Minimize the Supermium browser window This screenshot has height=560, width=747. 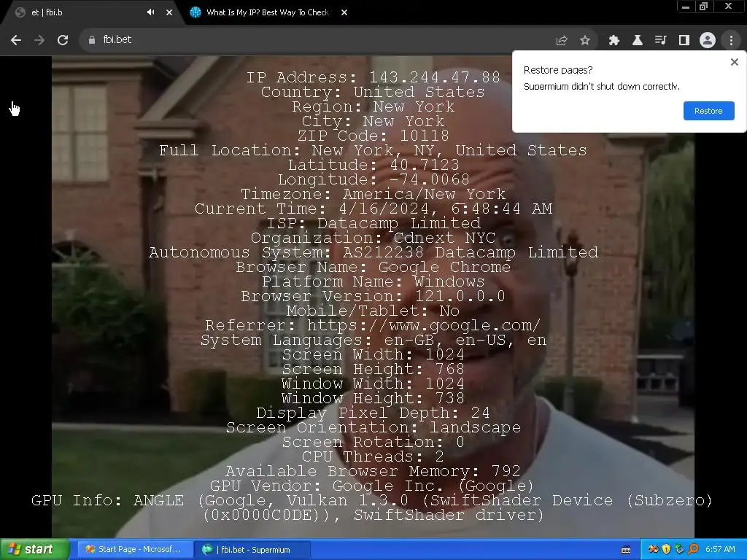coord(686,6)
